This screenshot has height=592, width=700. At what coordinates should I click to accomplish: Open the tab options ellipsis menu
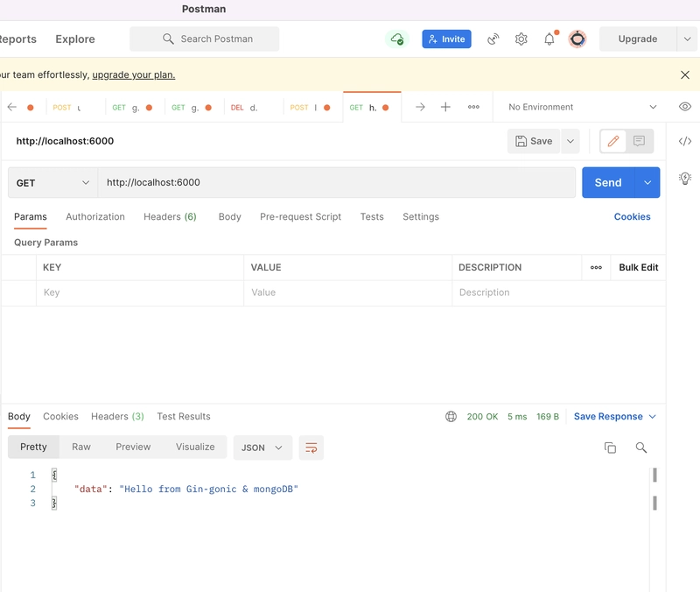pyautogui.click(x=473, y=107)
